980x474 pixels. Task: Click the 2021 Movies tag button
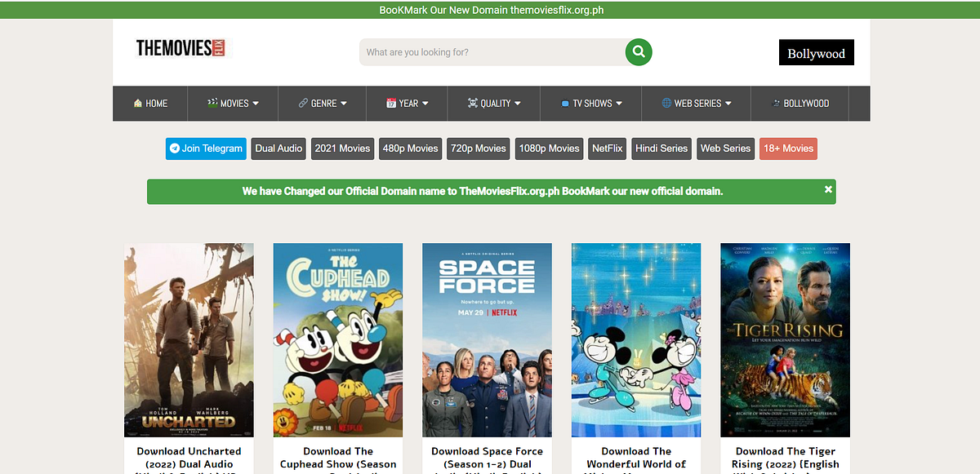pyautogui.click(x=342, y=148)
